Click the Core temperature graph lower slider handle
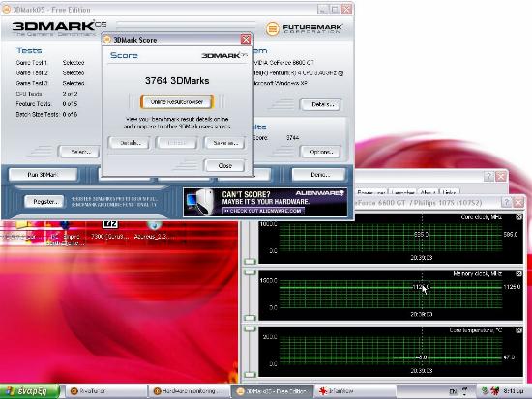Screen dimensions: 532x399 pos(251,374)
